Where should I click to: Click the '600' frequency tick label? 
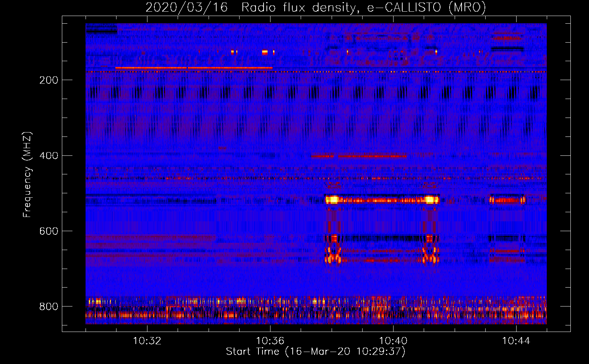(49, 232)
